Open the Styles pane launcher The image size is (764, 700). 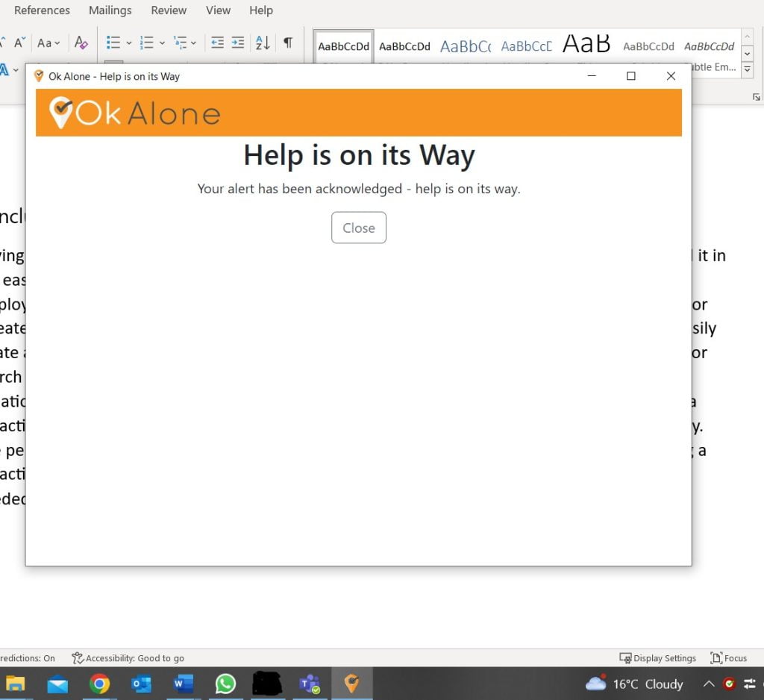tap(757, 98)
